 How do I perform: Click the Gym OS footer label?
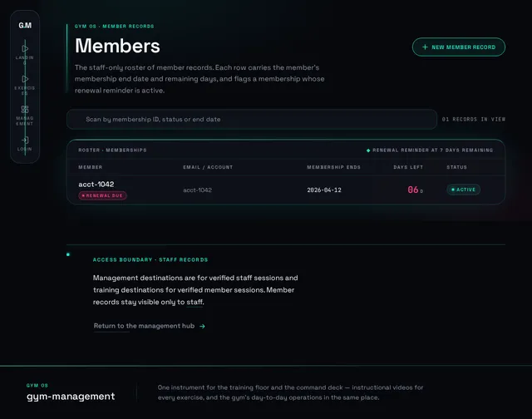[37, 386]
